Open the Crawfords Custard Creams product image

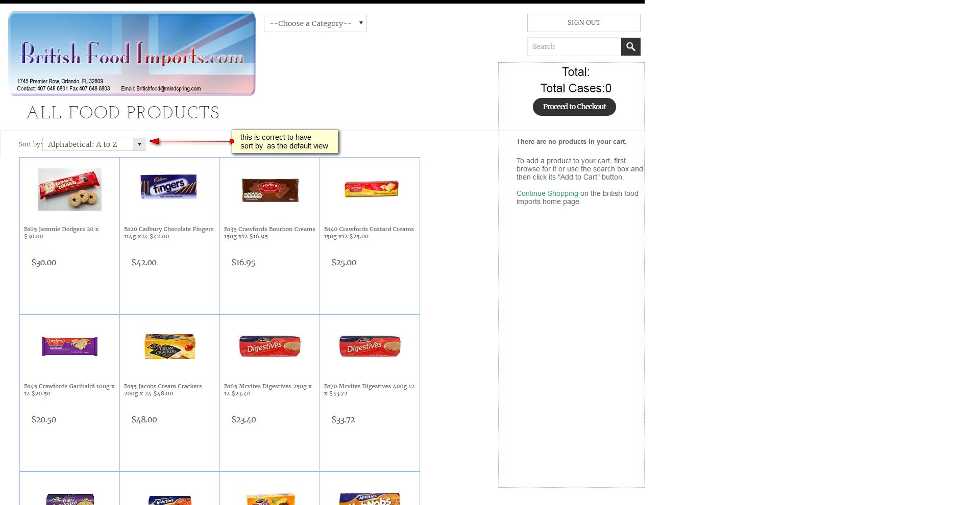click(371, 189)
